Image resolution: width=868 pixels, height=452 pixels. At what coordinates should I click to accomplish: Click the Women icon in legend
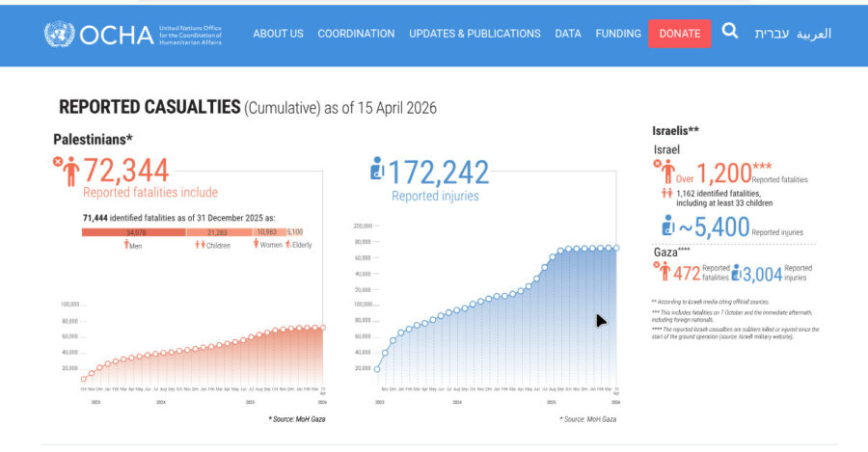[257, 245]
